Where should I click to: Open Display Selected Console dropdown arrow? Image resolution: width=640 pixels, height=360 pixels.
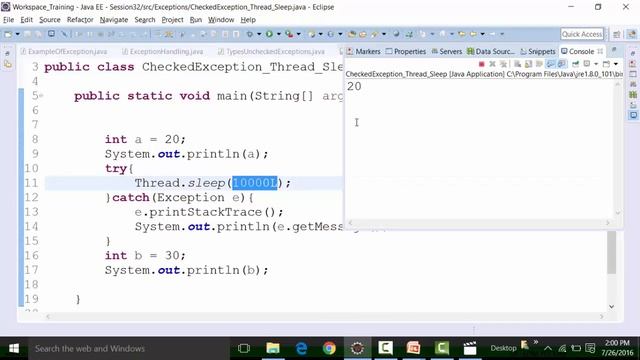596,64
